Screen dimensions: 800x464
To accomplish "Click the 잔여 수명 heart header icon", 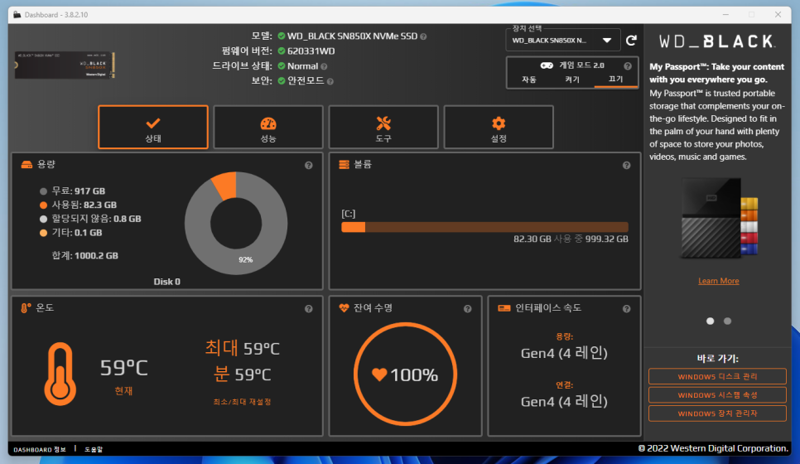I will (344, 308).
